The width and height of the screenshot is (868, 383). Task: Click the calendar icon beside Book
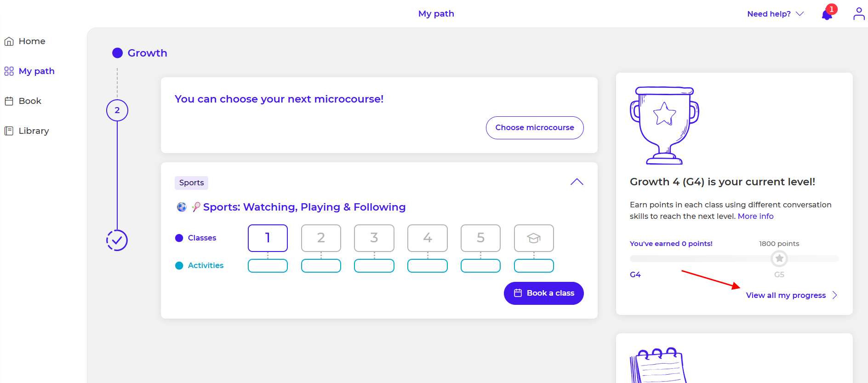coord(9,101)
